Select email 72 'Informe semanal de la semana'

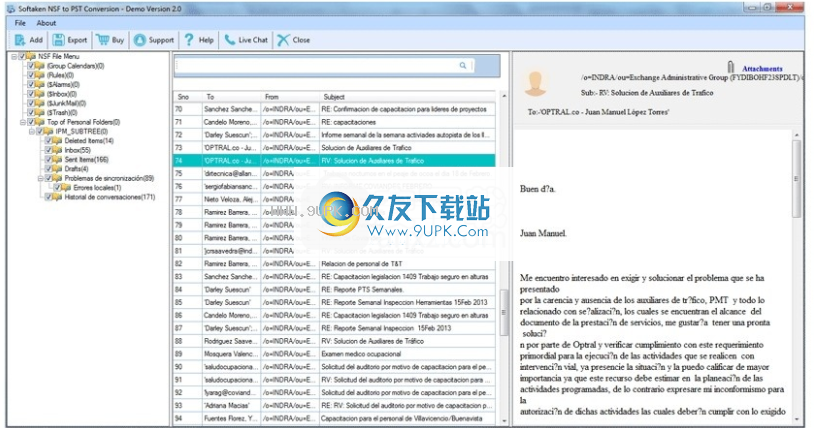pos(334,135)
